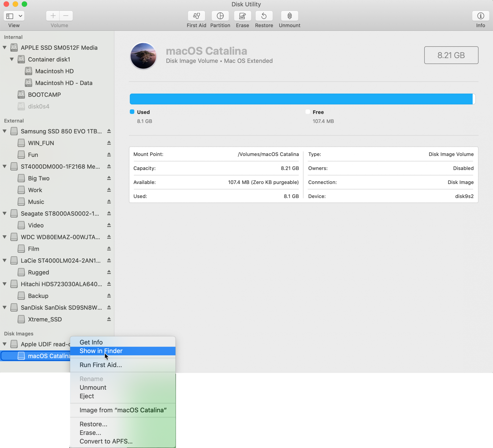Eject the WIN_FUN volume
Viewport: 493px width, 448px height.
[109, 143]
